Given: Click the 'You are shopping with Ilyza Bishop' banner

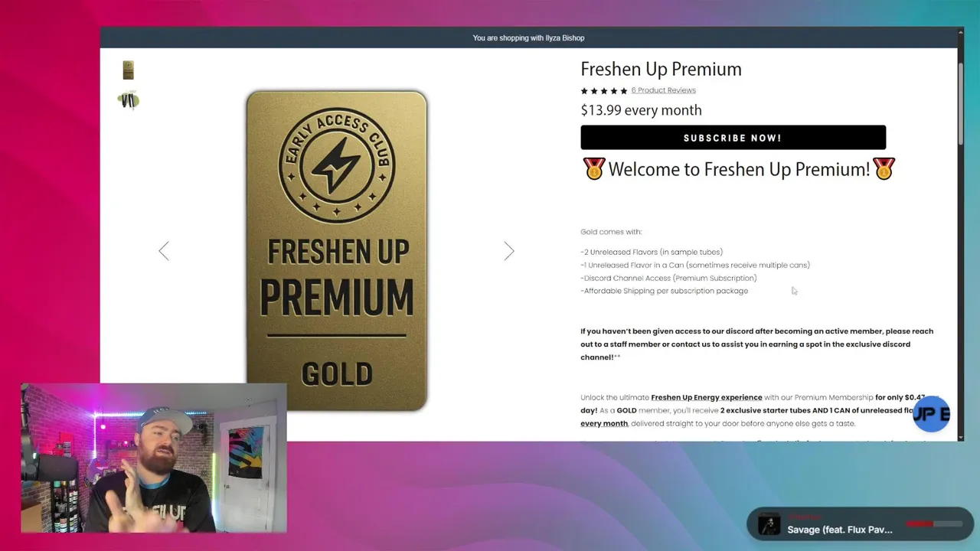Looking at the screenshot, I should tap(528, 37).
